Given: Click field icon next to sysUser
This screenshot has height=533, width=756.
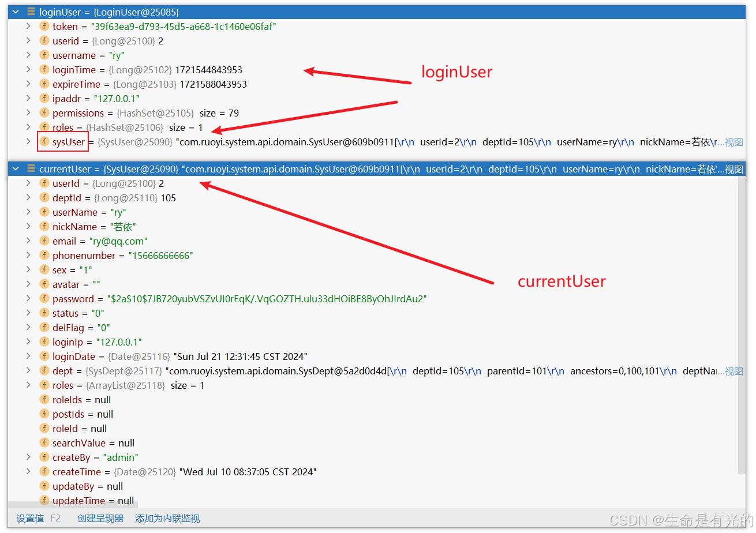Looking at the screenshot, I should [x=44, y=141].
